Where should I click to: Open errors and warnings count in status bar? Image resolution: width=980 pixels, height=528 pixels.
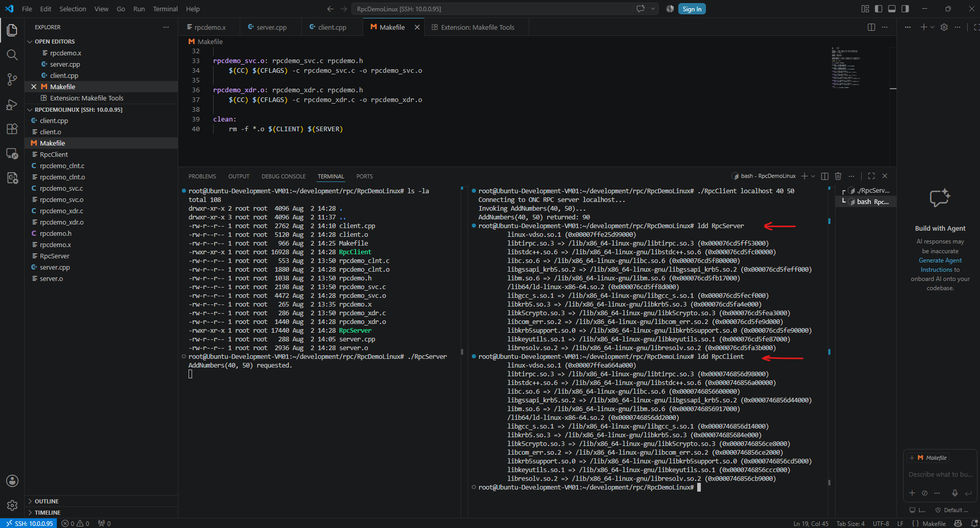point(75,523)
